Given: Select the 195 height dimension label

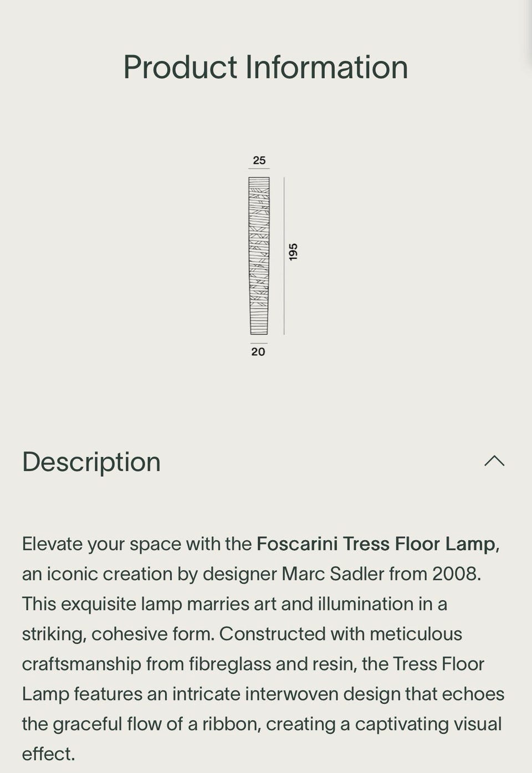Looking at the screenshot, I should tap(293, 252).
